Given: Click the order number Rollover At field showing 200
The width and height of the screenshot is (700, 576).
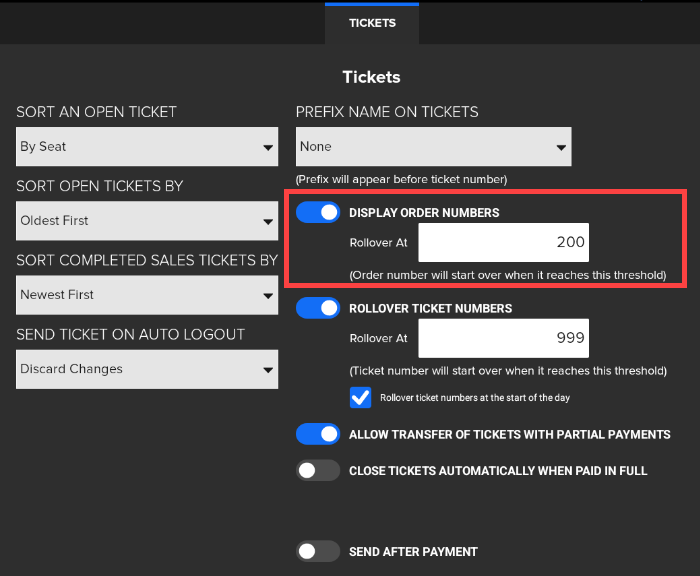Looking at the screenshot, I should click(x=502, y=243).
